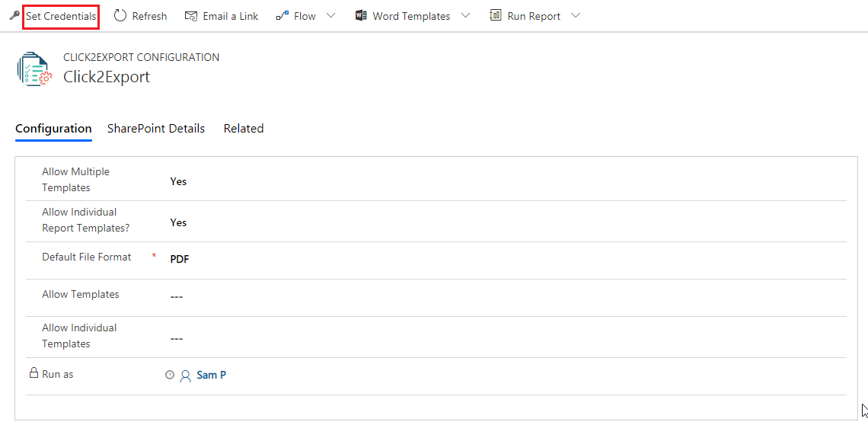Click the lock icon beside Run as

34,373
